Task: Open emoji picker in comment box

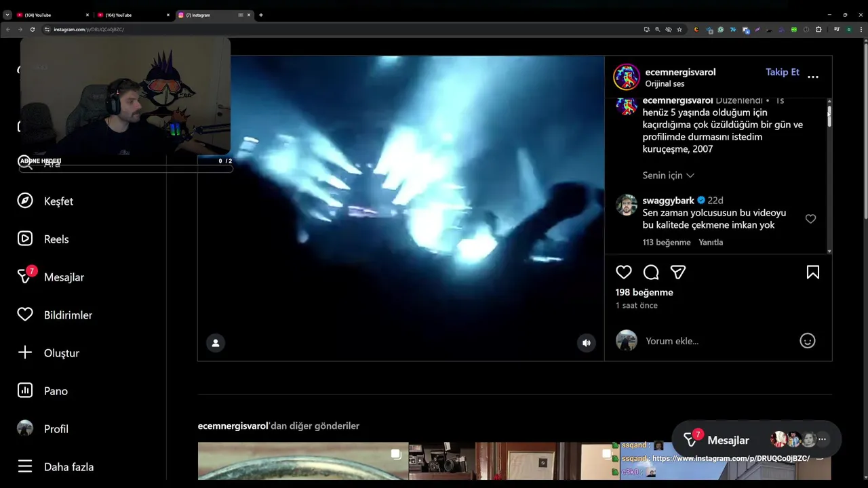Action: (x=807, y=341)
